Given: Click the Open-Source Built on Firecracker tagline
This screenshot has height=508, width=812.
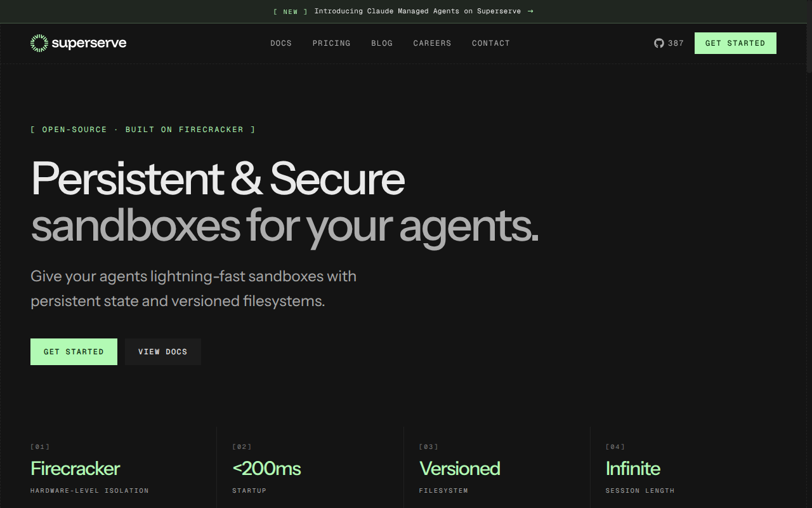Looking at the screenshot, I should point(143,130).
